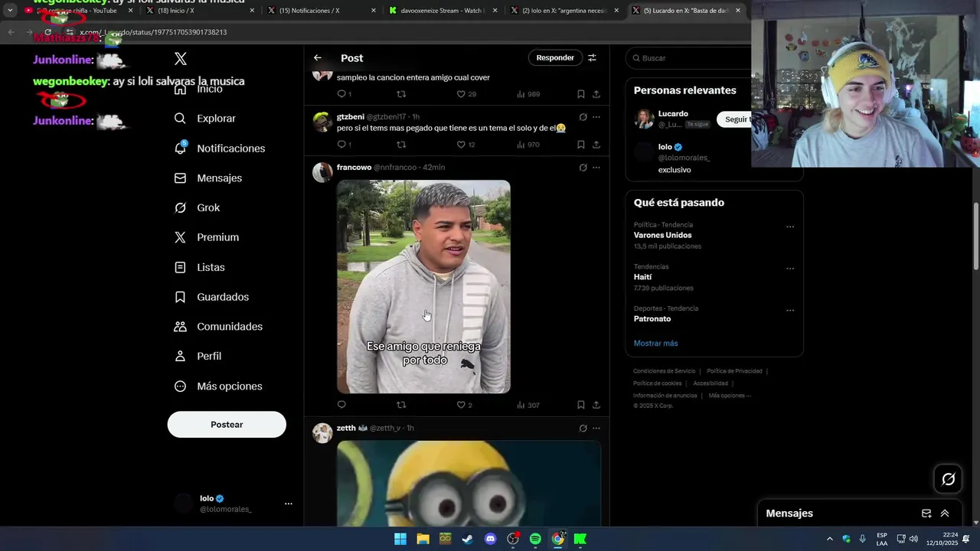The height and width of the screenshot is (551, 980).
Task: Expand the Mensajes drawer with double chevron
Action: click(945, 514)
